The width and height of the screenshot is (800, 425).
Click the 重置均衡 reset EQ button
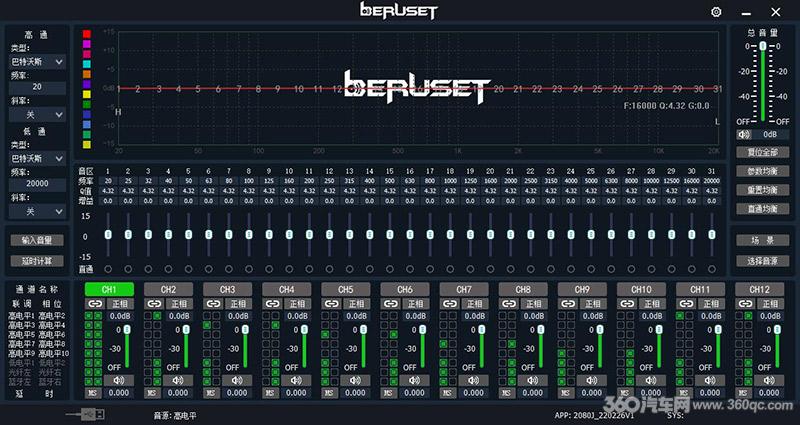click(x=763, y=190)
